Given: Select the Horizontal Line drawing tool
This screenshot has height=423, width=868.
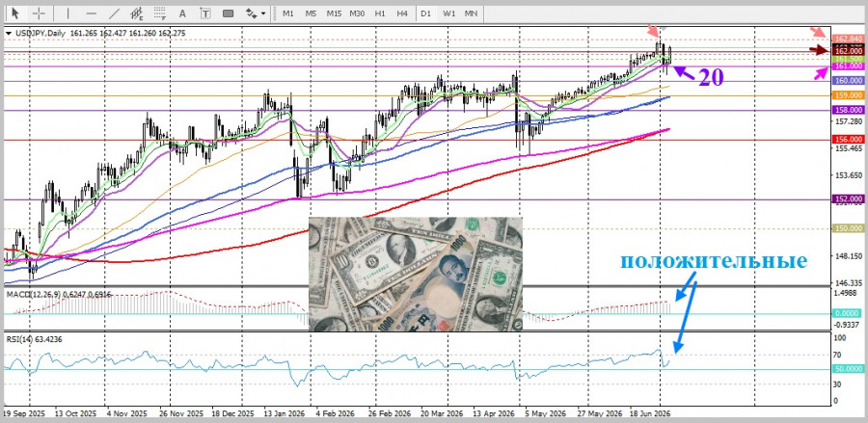Looking at the screenshot, I should 92,13.
